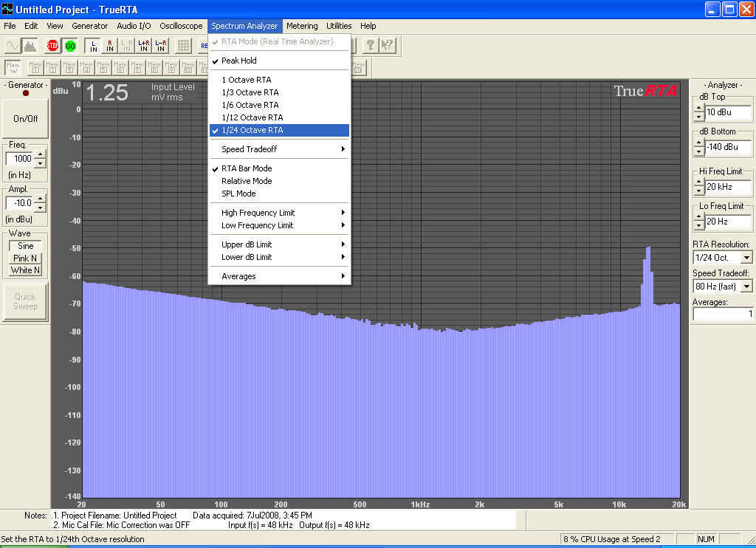Select the L IN input icon

click(x=93, y=46)
